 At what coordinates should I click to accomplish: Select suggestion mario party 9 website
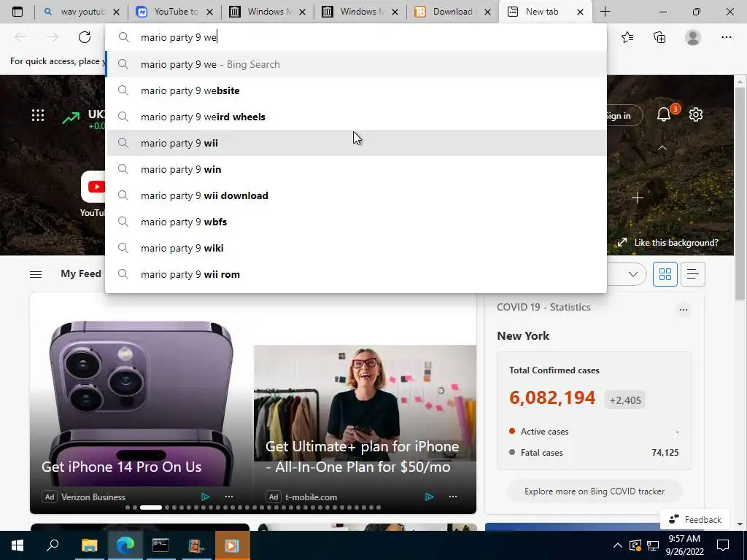click(356, 90)
